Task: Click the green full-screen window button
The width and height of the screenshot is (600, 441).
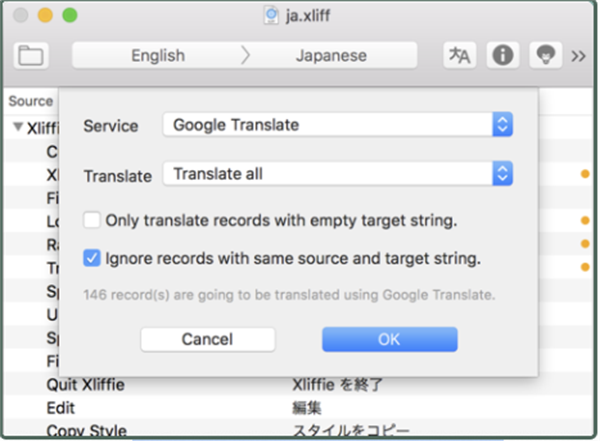Action: (70, 15)
